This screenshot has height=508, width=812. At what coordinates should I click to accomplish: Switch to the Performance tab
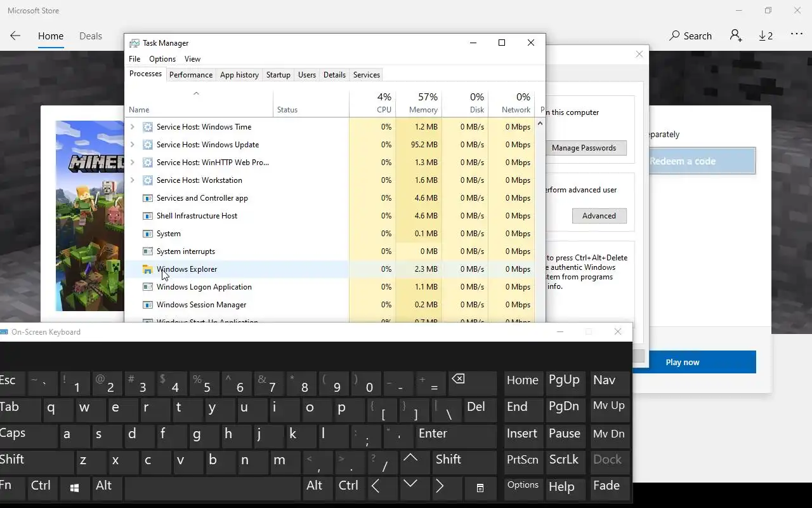191,75
